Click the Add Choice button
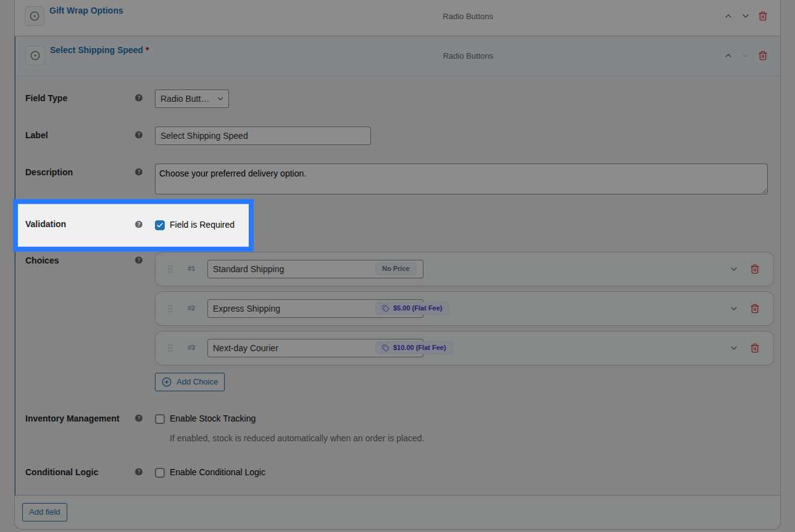795x532 pixels. [189, 382]
